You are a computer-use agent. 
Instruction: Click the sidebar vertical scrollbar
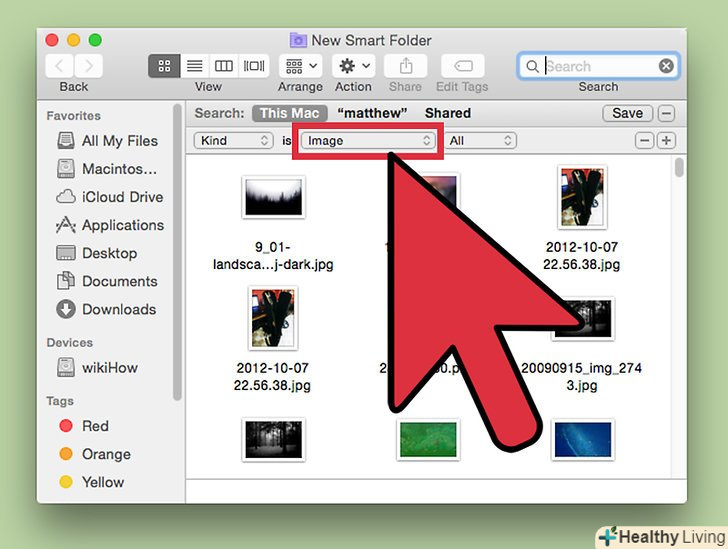(177, 252)
